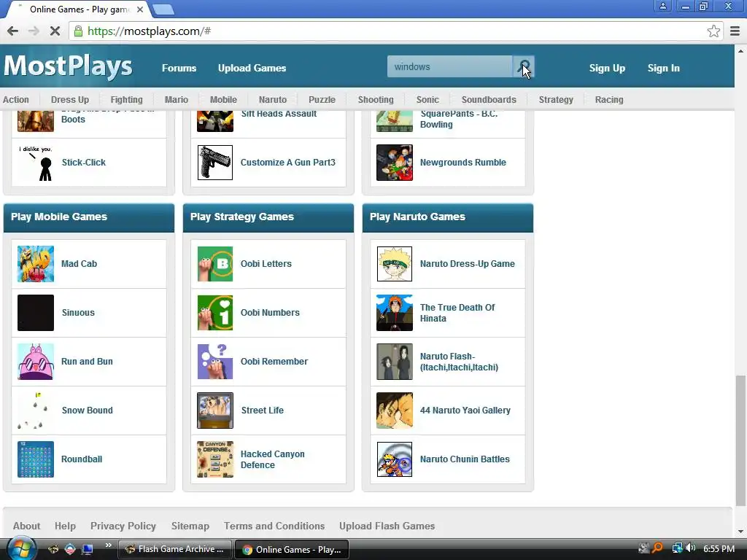Viewport: 747px width, 560px height.
Task: Open The True Death Of Hinata thumbnail
Action: coord(395,313)
